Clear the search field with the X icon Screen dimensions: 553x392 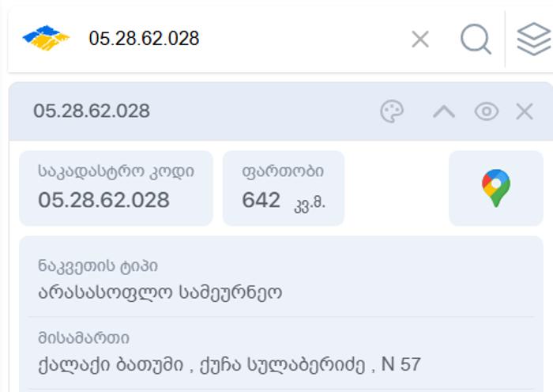[x=420, y=39]
